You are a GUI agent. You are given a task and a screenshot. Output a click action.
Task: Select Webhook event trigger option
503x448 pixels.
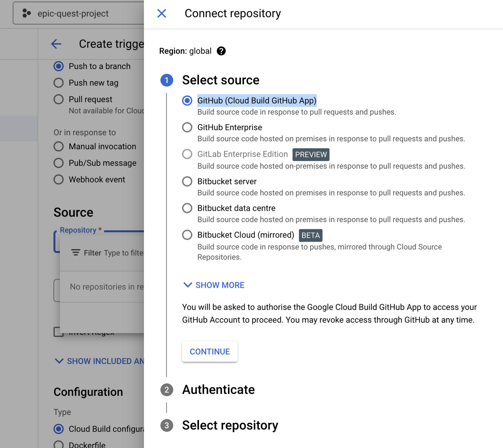click(x=58, y=179)
